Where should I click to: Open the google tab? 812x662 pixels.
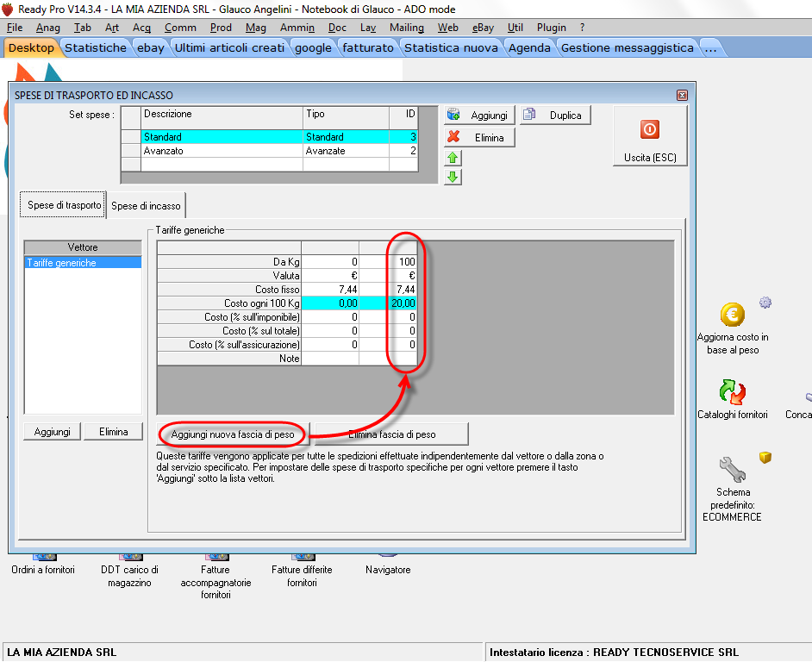pyautogui.click(x=313, y=47)
